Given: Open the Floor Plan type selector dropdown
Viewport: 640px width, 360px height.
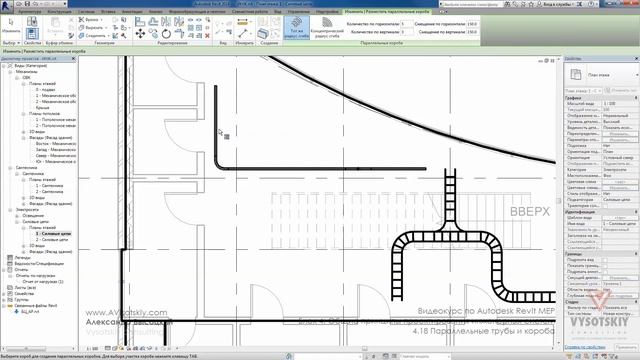Looking at the screenshot, I should click(x=636, y=75).
